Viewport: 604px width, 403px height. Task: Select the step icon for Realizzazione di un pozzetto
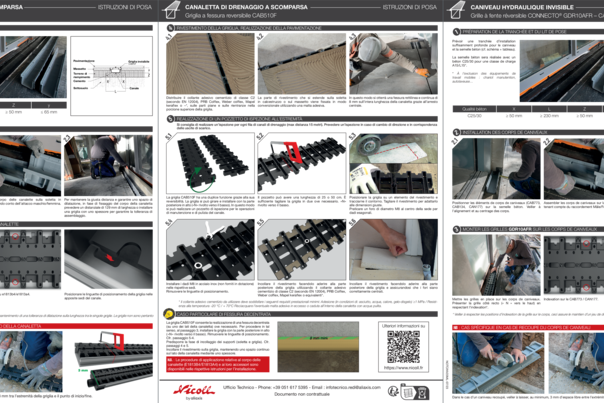click(x=168, y=119)
